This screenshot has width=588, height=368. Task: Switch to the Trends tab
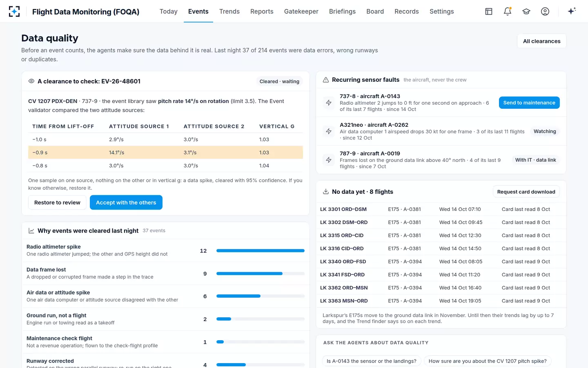(x=229, y=11)
